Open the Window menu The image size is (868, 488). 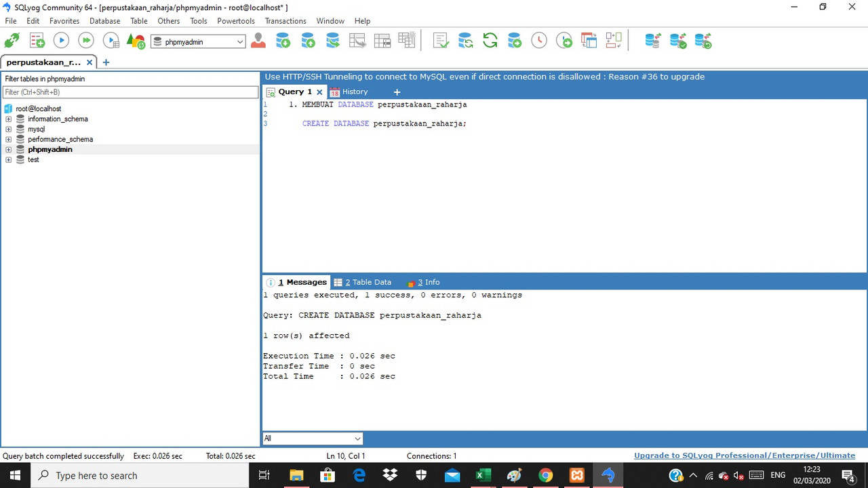[x=330, y=21]
